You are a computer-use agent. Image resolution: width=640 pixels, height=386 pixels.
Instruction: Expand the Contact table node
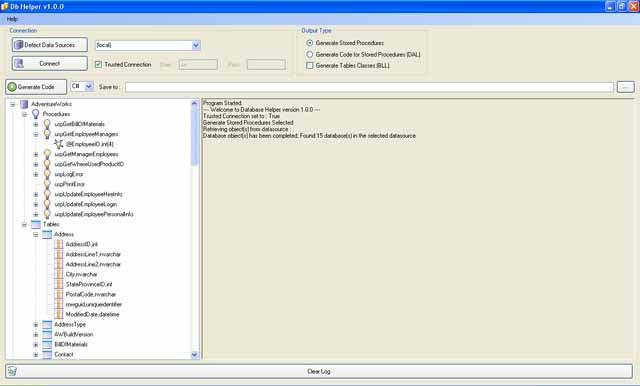(36, 355)
